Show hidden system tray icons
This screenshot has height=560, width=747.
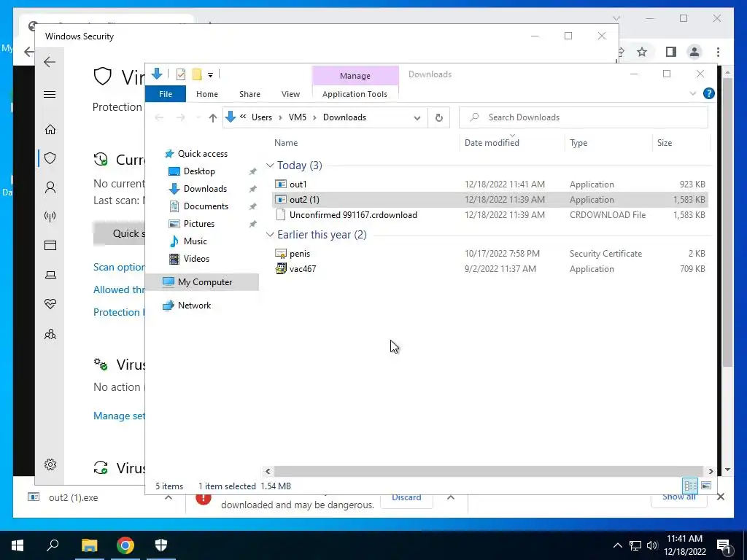click(x=617, y=545)
